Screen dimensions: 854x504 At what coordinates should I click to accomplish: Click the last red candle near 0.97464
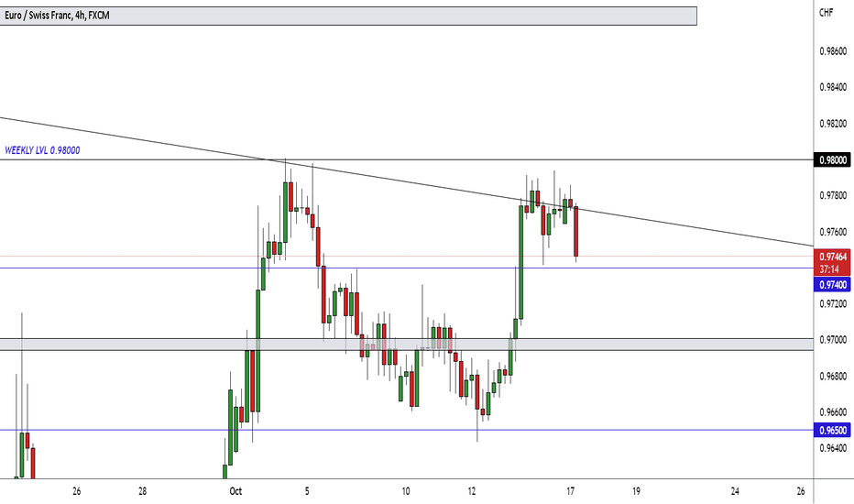pos(575,232)
